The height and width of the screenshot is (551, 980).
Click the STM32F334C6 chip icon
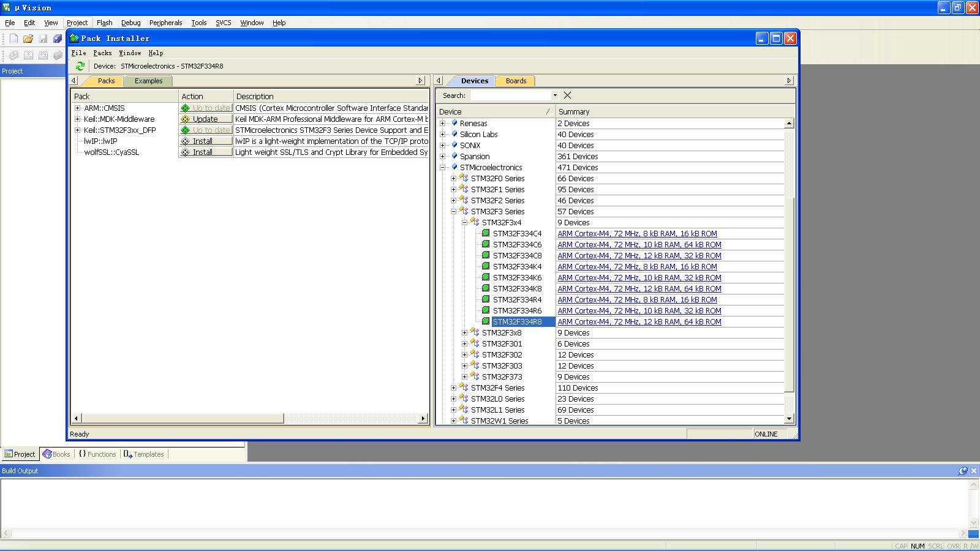point(486,244)
